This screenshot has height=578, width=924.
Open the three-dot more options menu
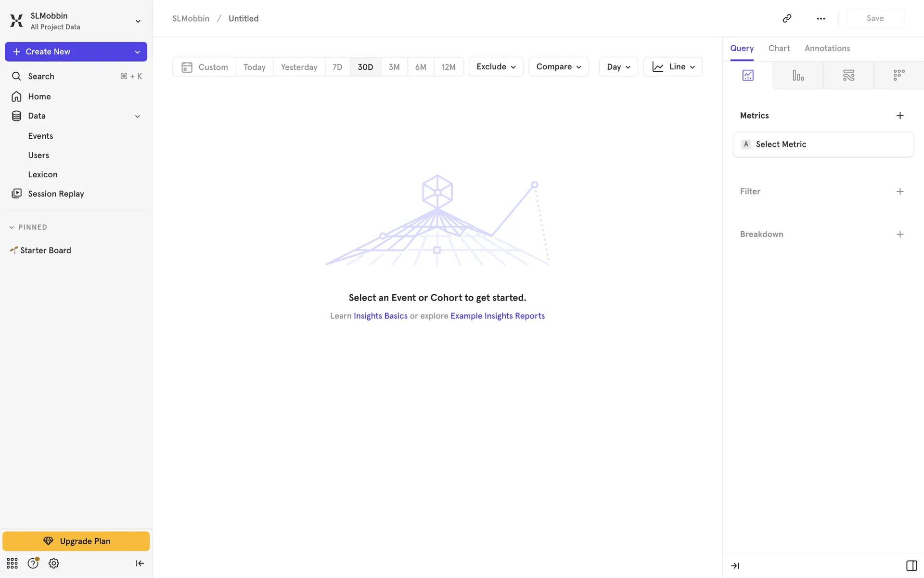[821, 18]
